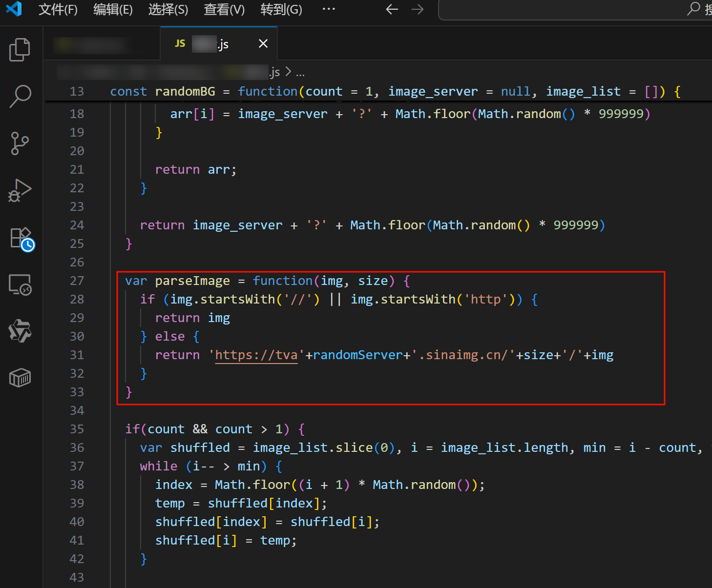Go back with the left arrow
The image size is (712, 588).
pyautogui.click(x=392, y=9)
